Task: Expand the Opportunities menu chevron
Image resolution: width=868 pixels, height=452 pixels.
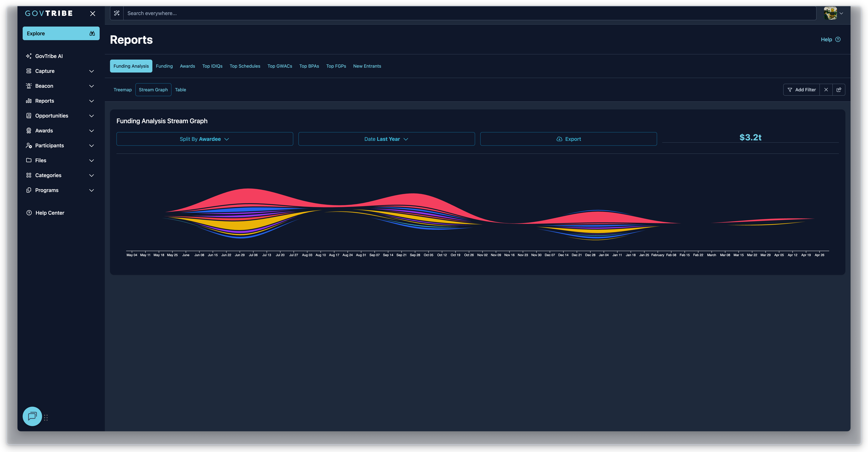Action: [91, 115]
